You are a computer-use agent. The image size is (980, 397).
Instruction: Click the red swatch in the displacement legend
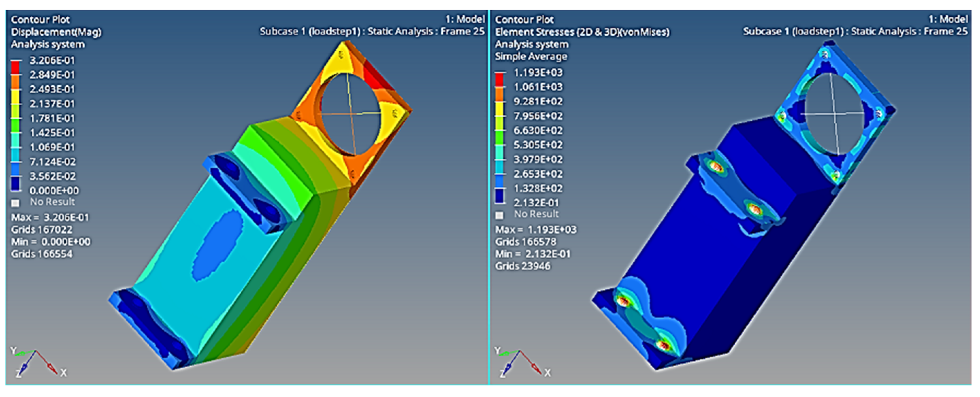pos(16,67)
